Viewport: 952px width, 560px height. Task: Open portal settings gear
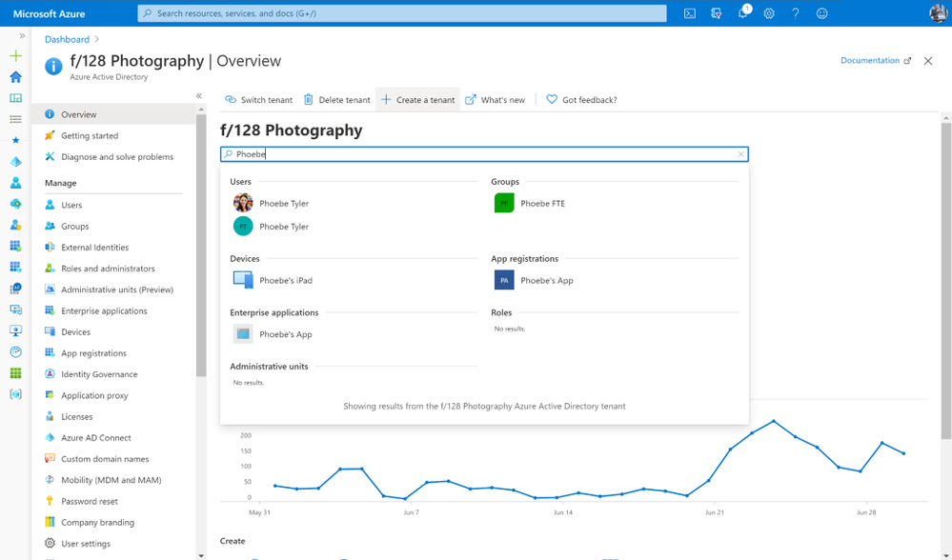769,13
